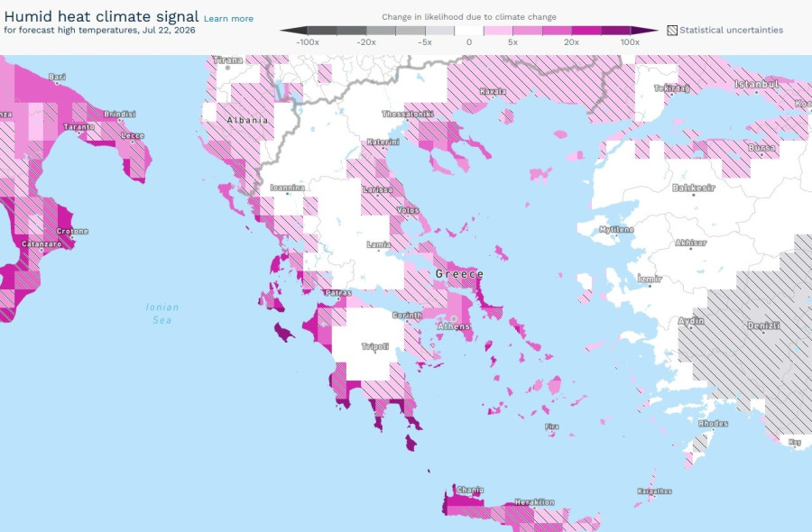Click the Lamia city label
Viewport: 812px width, 532px height.
[x=379, y=244]
